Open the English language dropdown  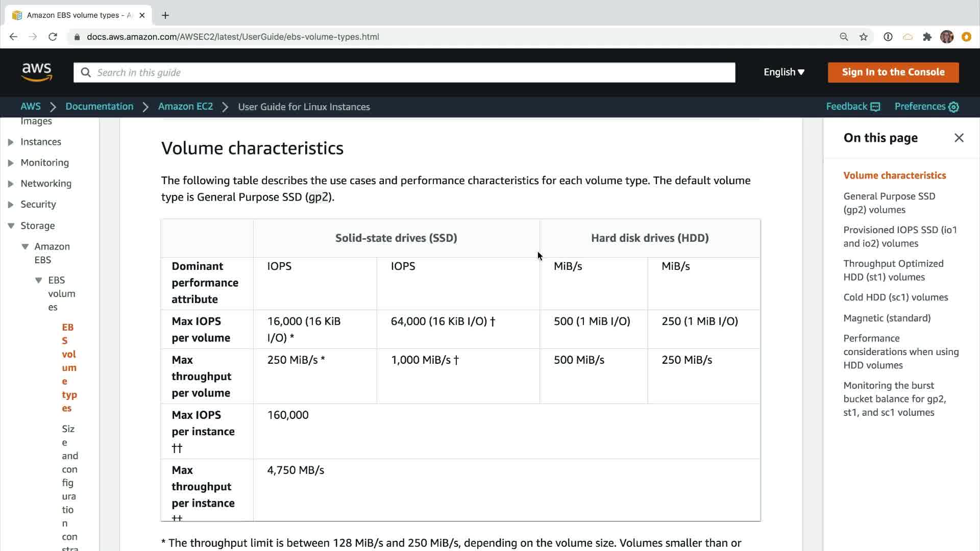[x=783, y=72]
